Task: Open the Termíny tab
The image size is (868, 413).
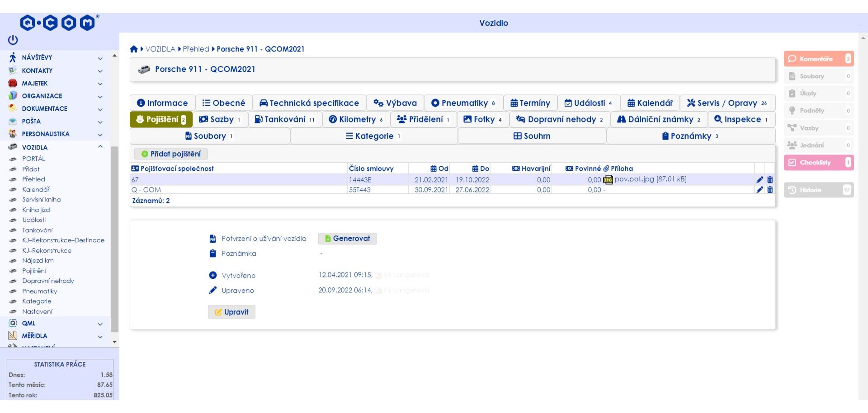Action: pyautogui.click(x=530, y=103)
